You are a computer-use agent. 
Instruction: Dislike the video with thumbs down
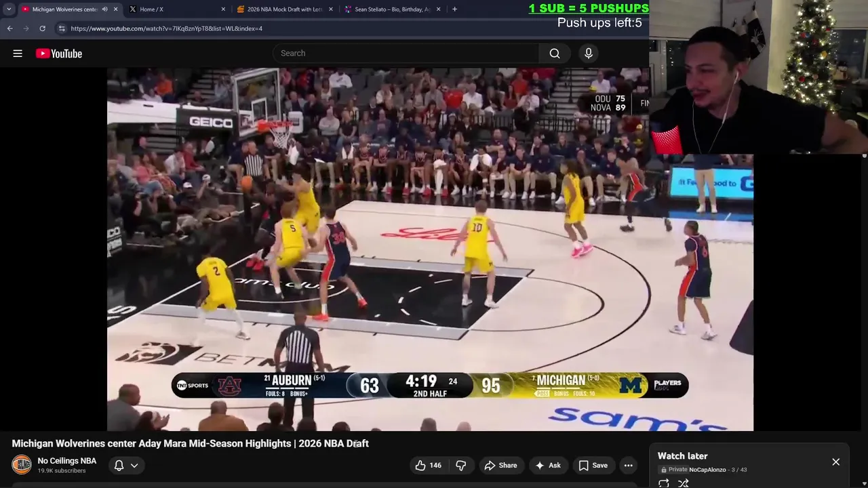[461, 465]
